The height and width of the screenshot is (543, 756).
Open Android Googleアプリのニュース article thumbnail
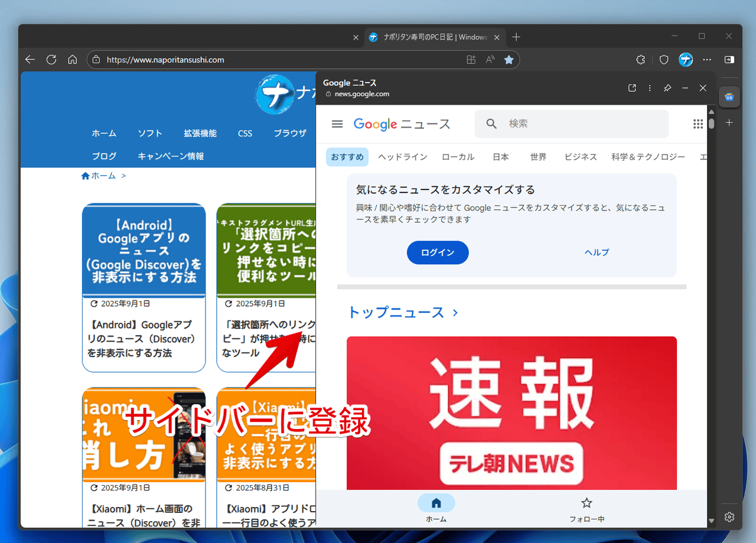[144, 251]
